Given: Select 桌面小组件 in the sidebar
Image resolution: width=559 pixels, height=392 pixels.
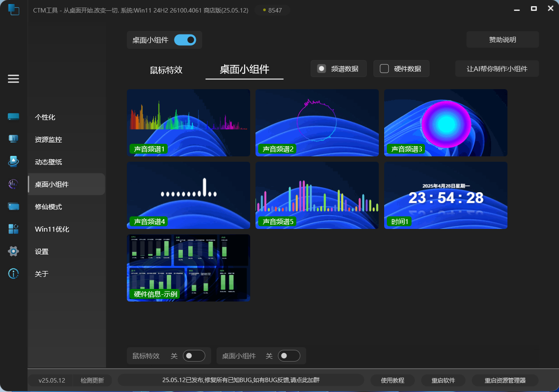Looking at the screenshot, I should point(66,184).
